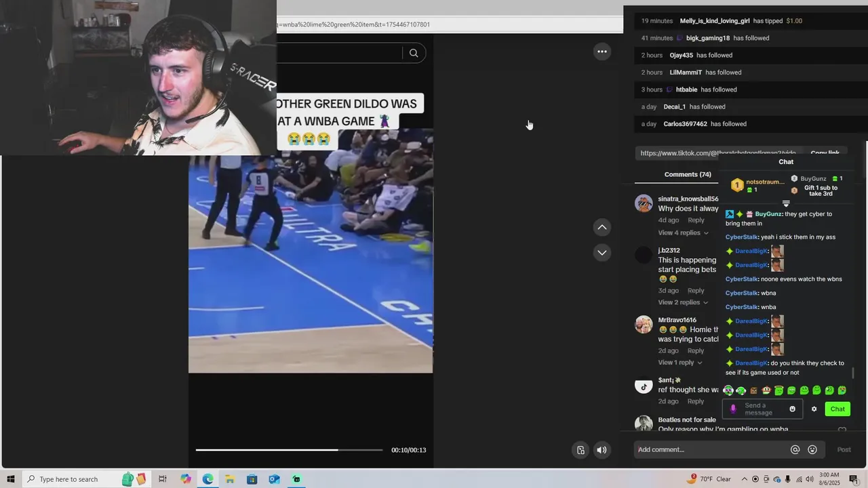
Task: Click last green emote in quick emote row
Action: click(842, 390)
